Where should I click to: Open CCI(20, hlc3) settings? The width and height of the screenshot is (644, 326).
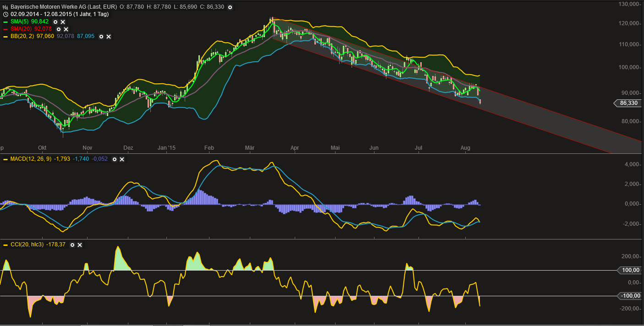72,245
